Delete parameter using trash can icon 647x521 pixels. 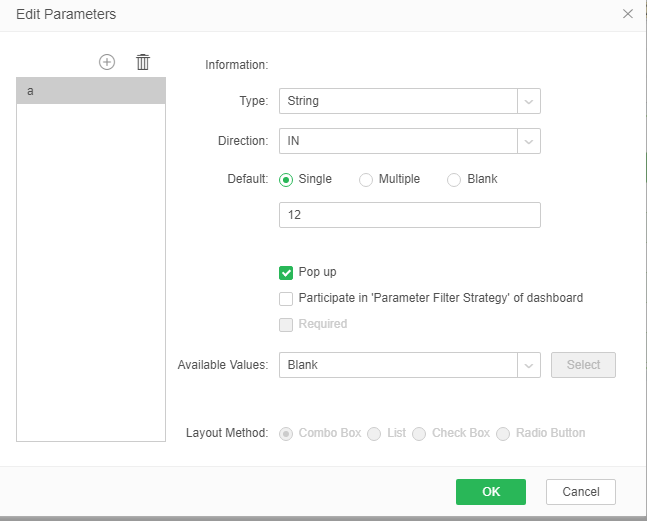[143, 62]
